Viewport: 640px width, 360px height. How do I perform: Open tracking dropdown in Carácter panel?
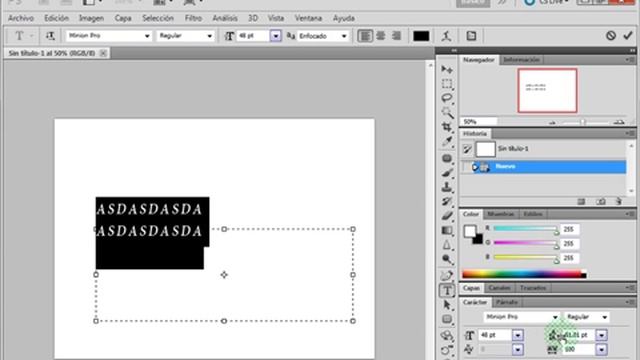point(602,349)
